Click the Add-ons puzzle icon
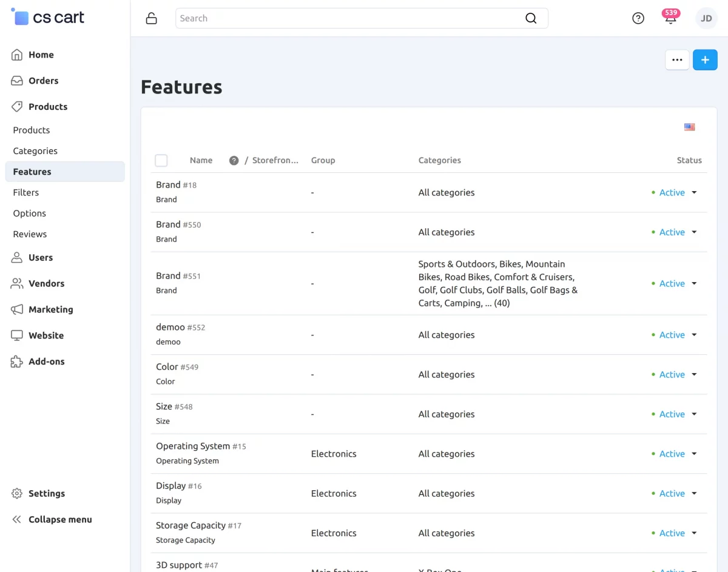This screenshot has height=572, width=728. click(x=17, y=362)
